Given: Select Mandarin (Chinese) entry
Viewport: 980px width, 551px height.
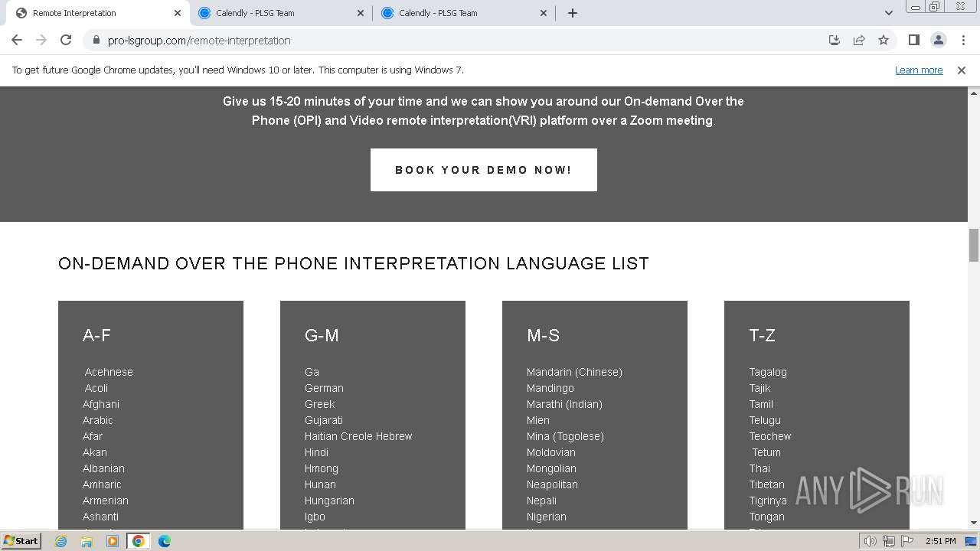Looking at the screenshot, I should pyautogui.click(x=574, y=372).
